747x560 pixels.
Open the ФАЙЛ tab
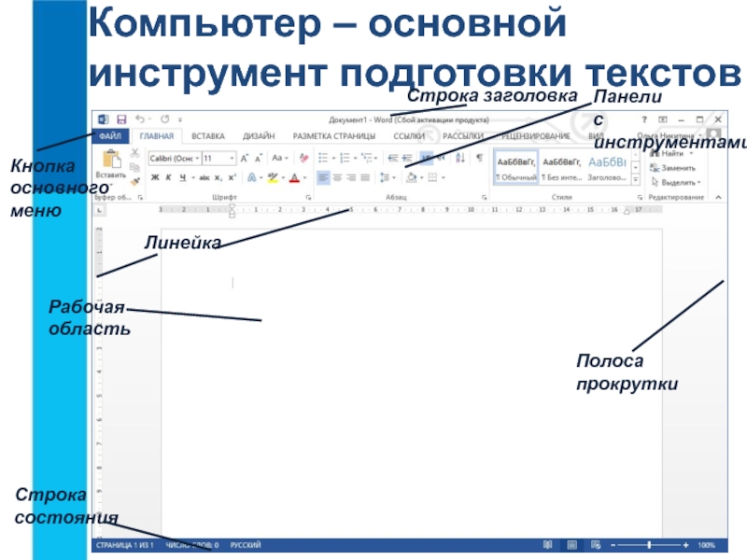110,136
